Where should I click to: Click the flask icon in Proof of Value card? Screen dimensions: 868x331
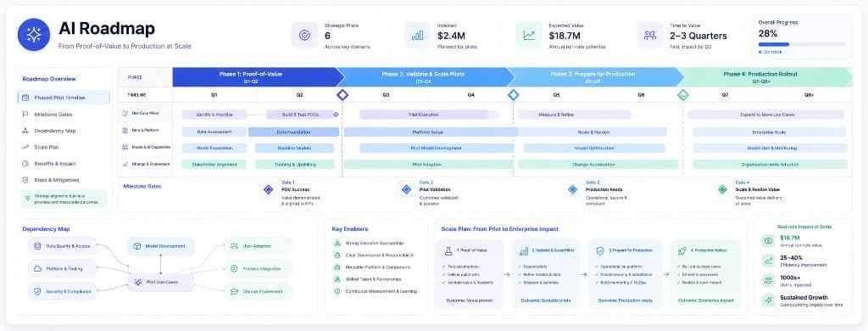point(448,251)
